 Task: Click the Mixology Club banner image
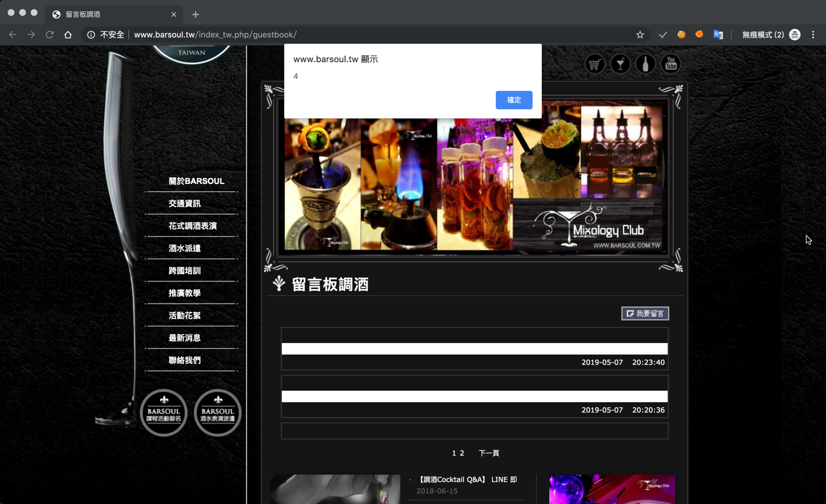475,178
